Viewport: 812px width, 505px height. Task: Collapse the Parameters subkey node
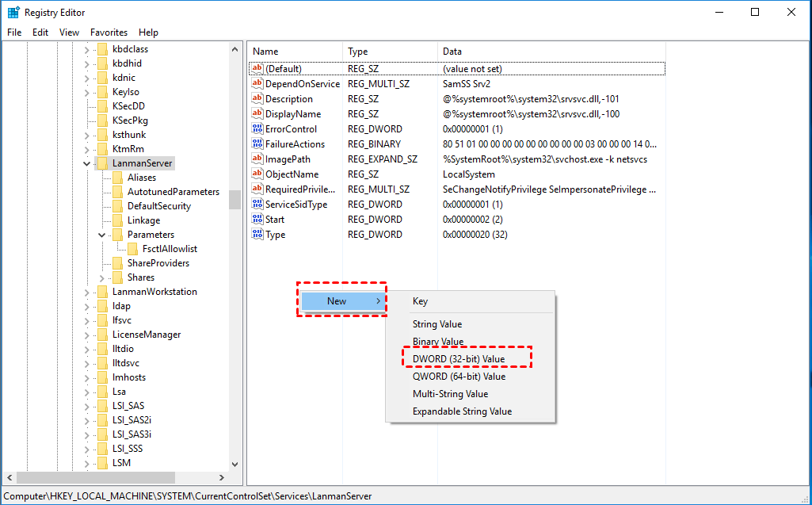tap(102, 235)
